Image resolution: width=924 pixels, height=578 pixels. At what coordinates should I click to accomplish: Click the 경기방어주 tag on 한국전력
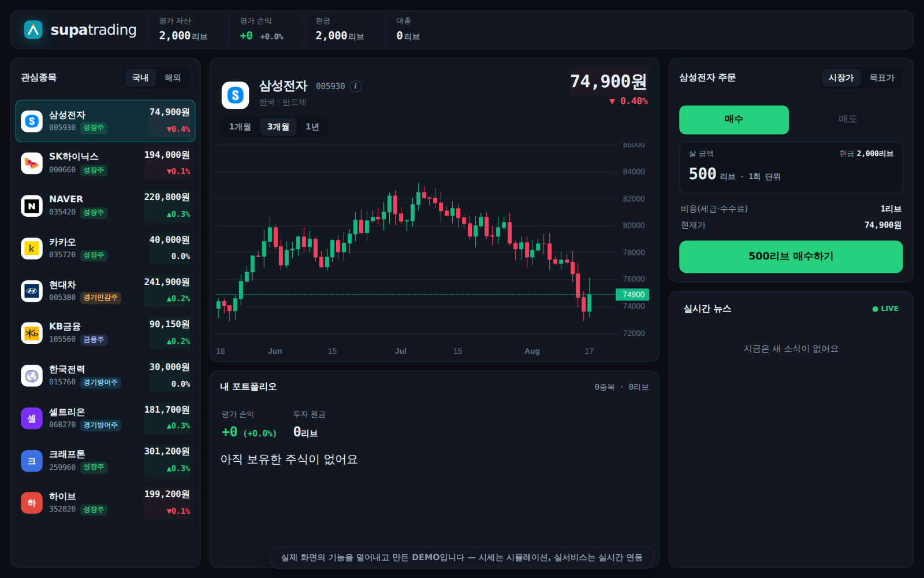[100, 383]
